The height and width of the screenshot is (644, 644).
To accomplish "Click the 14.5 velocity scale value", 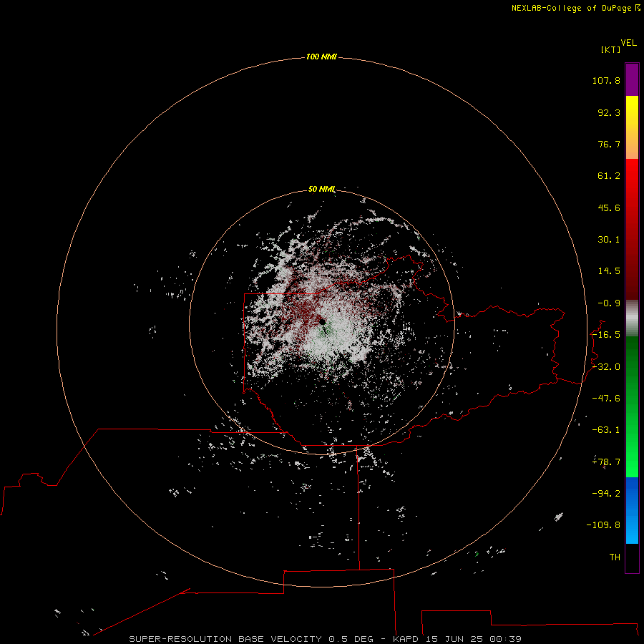I will [609, 271].
